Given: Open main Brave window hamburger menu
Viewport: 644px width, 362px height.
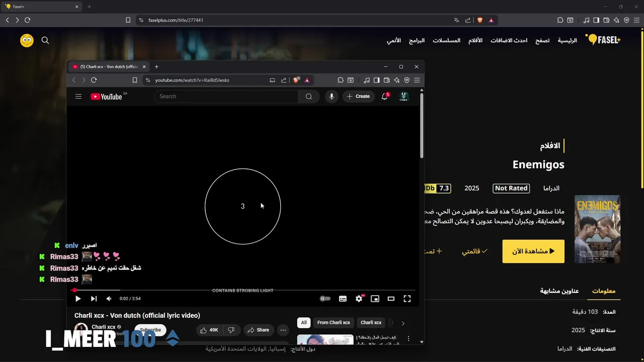Looking at the screenshot, I should pos(636,20).
